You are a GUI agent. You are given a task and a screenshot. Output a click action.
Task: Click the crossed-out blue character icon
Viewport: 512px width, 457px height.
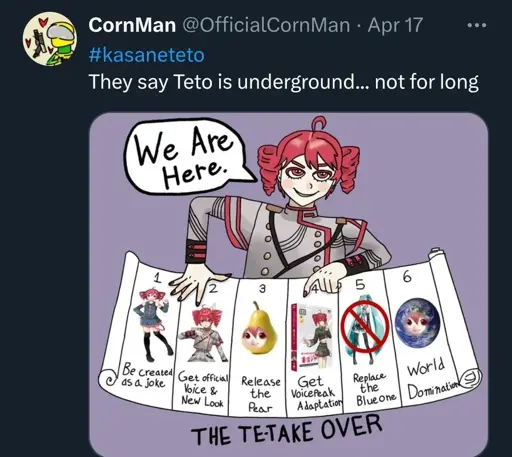[365, 328]
